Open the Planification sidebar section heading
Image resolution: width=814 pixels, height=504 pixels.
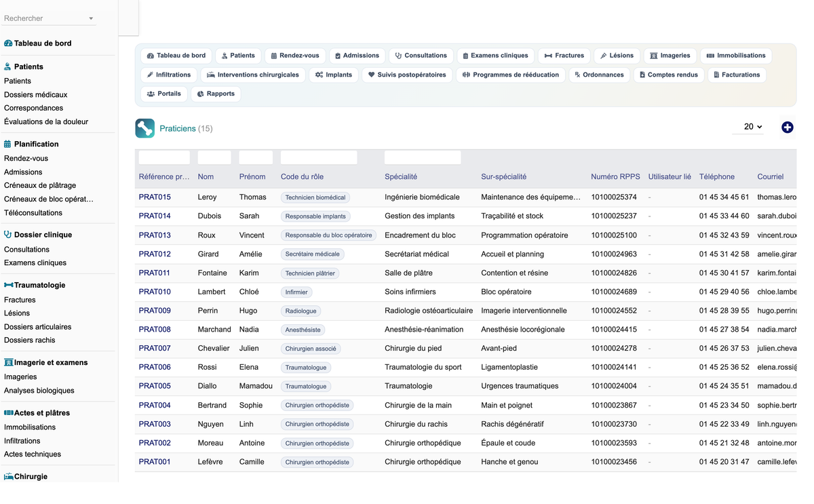pos(31,144)
